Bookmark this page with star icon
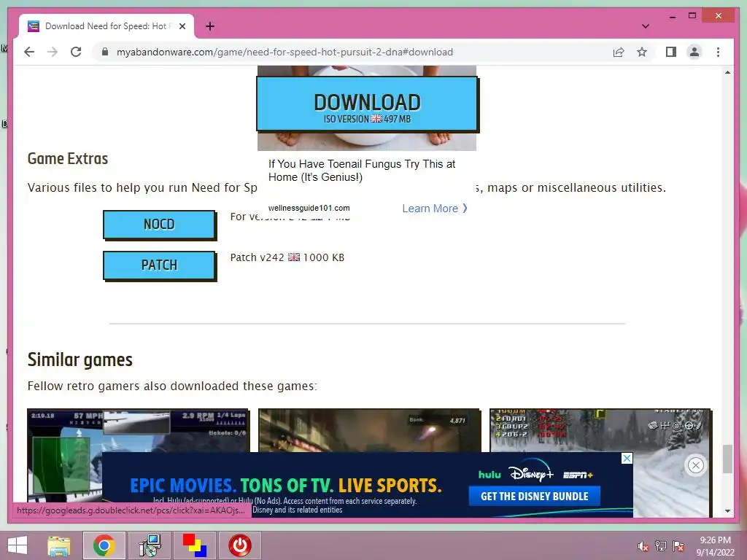Image resolution: width=747 pixels, height=560 pixels. coord(642,52)
